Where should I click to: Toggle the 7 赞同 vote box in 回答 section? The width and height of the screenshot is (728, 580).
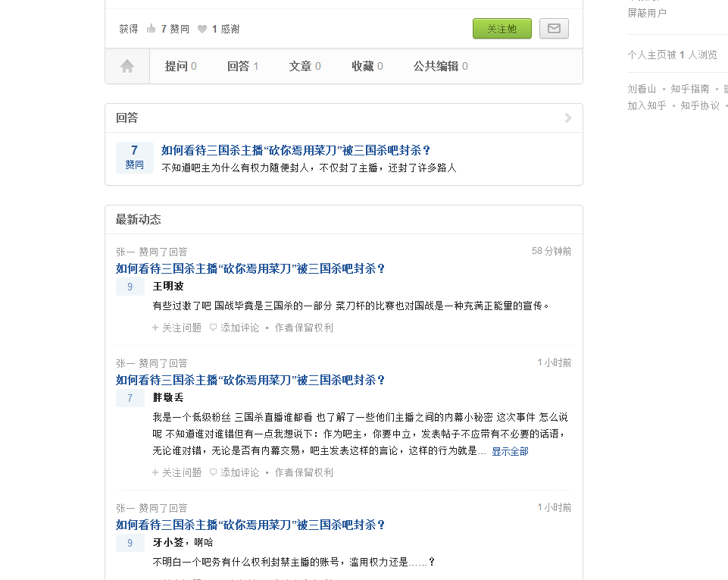coord(134,157)
